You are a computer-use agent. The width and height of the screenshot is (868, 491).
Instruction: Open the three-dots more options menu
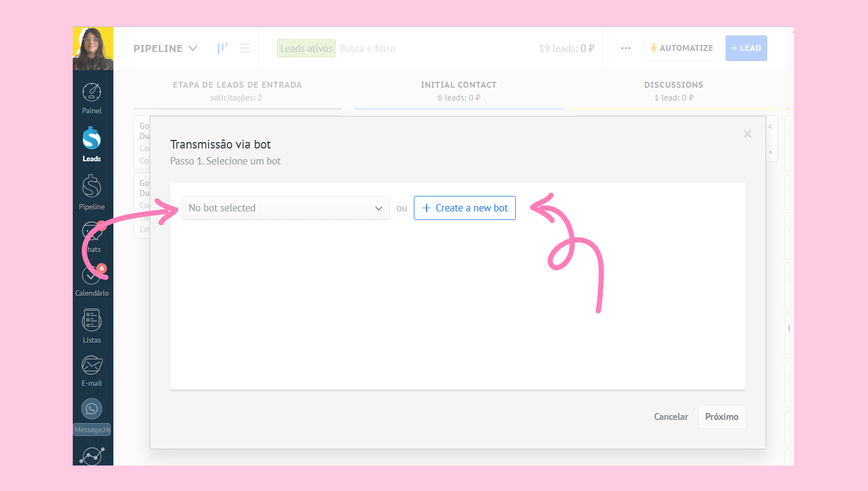pos(626,48)
